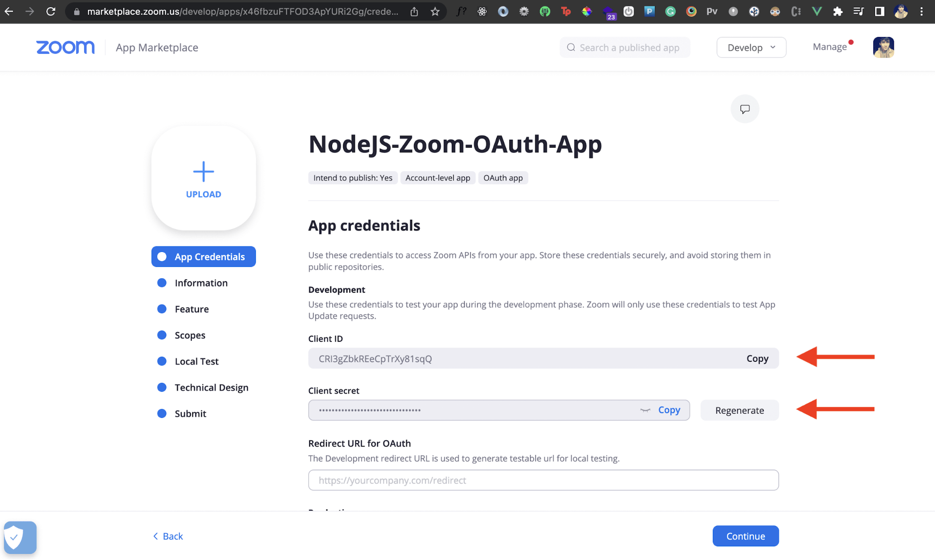Open the browser profile avatar menu

click(900, 11)
